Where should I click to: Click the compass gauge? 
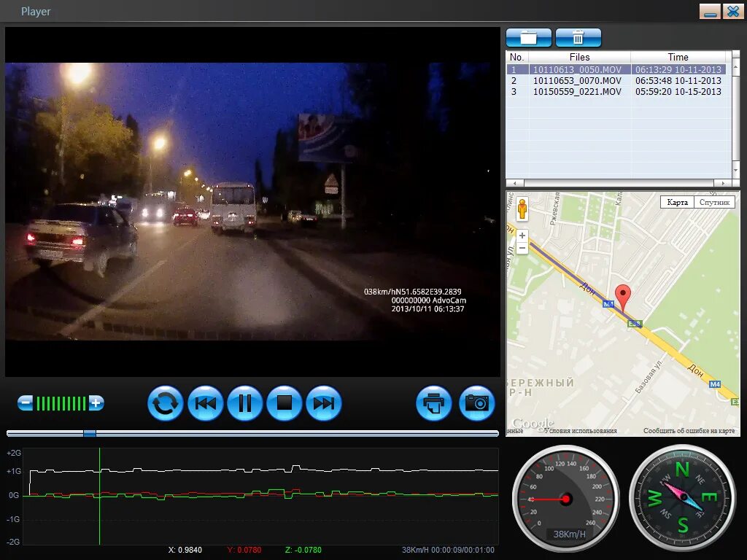[x=683, y=498]
